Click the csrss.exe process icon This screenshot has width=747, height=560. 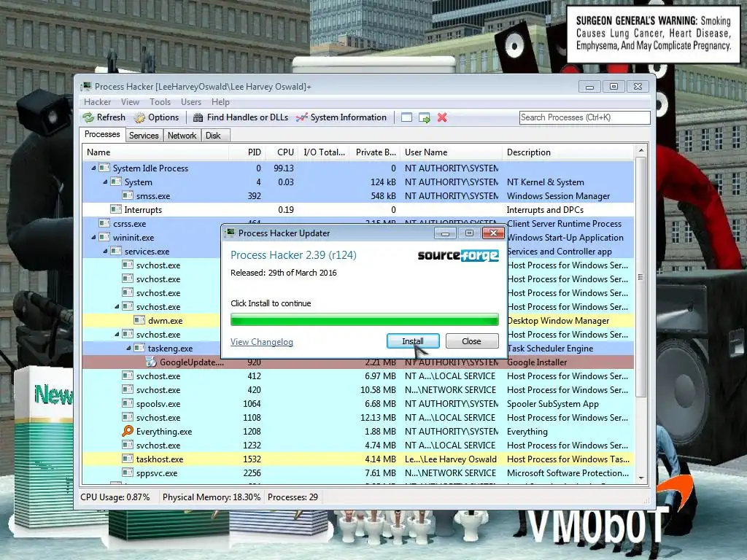click(104, 223)
